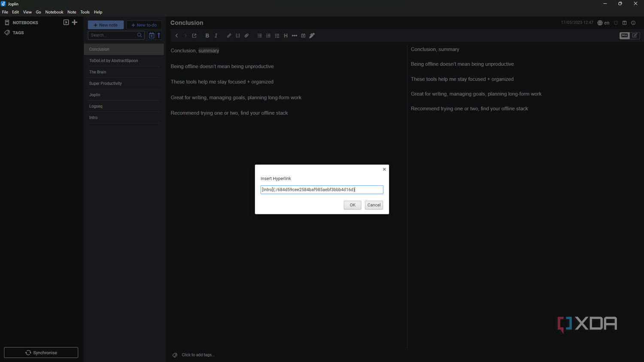Apply heading with the H icon
The image size is (644, 362).
(x=286, y=36)
